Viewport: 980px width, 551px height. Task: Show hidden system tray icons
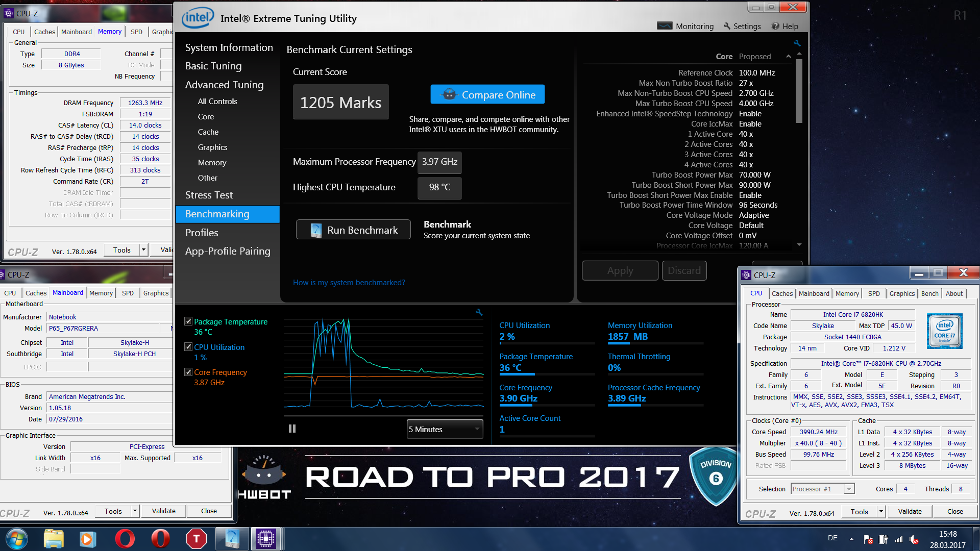pos(851,539)
